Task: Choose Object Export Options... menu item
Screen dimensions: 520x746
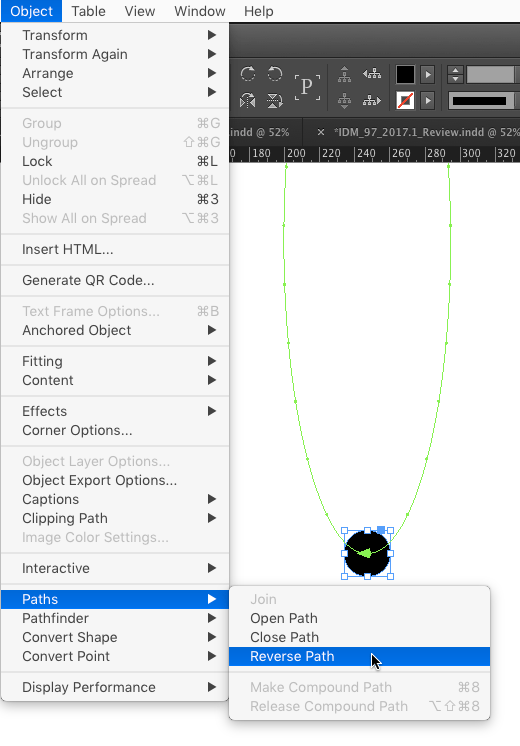Action: [115, 480]
